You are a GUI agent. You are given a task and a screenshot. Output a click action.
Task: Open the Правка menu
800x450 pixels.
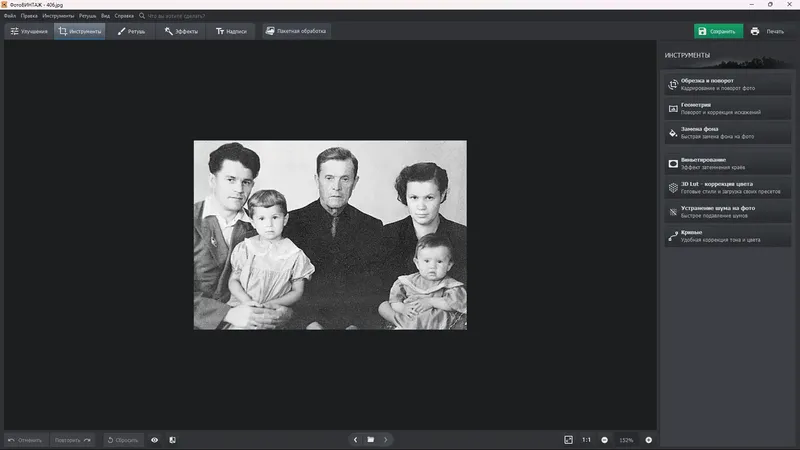(x=29, y=16)
